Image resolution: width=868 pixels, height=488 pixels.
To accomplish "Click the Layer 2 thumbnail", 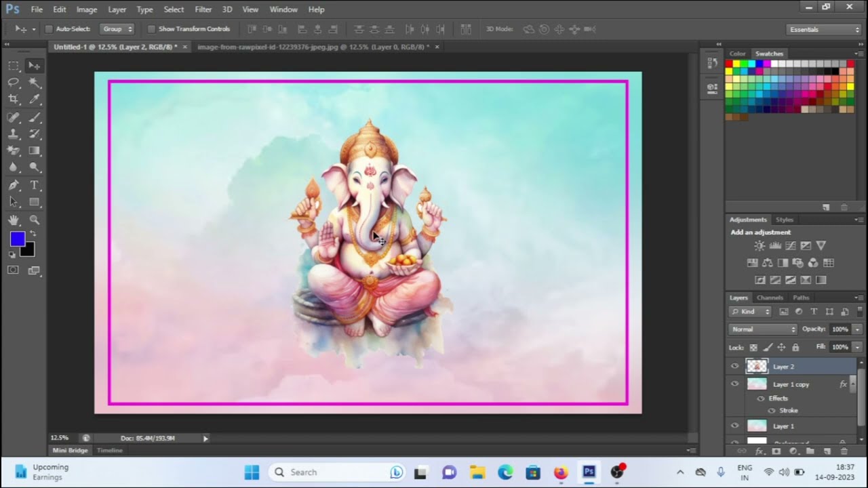I will [757, 366].
